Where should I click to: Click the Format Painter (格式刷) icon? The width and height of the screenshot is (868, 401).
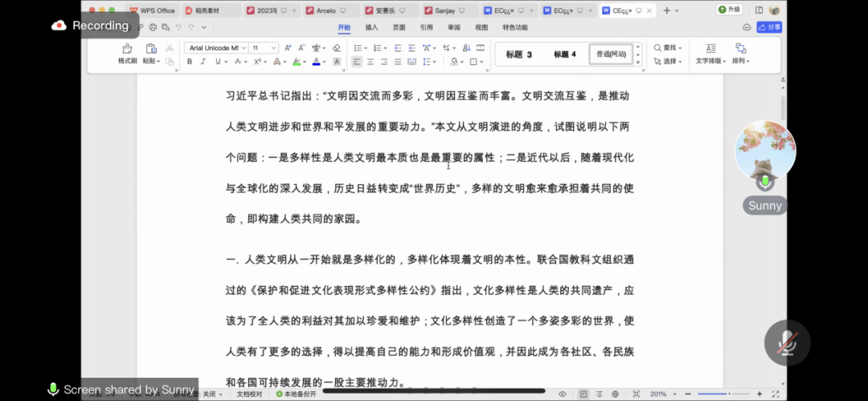tap(127, 49)
